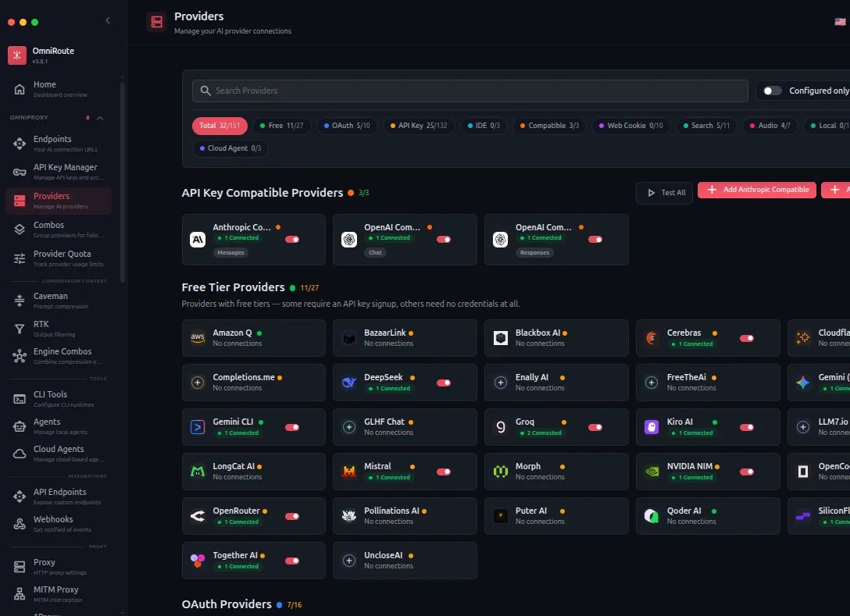
Task: Open the RTK filter icon
Action: (20, 329)
